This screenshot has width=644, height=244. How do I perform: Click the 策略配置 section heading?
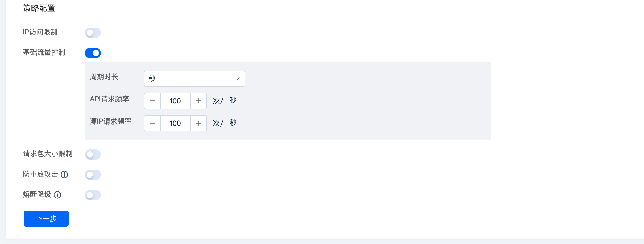click(39, 8)
